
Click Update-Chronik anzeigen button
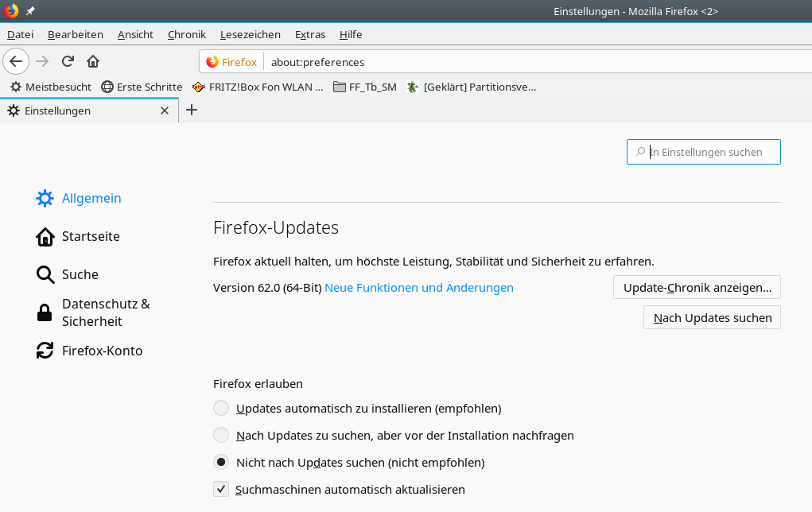tap(697, 287)
